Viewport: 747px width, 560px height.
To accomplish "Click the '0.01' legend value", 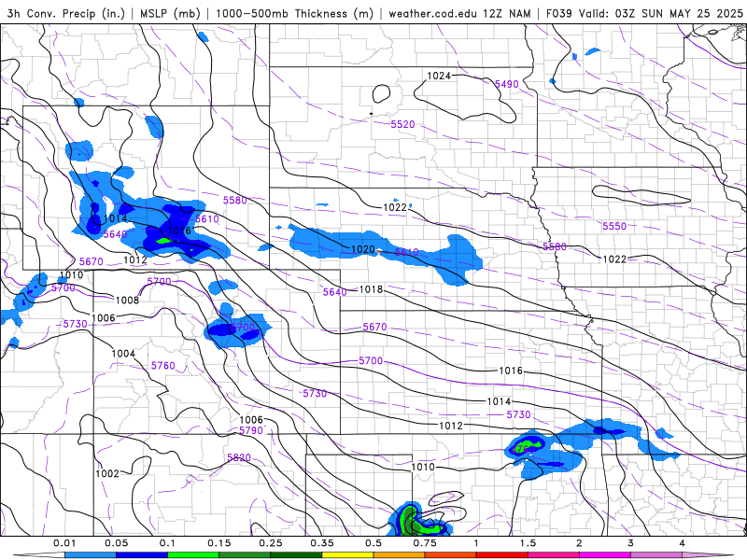I will 64,543.
